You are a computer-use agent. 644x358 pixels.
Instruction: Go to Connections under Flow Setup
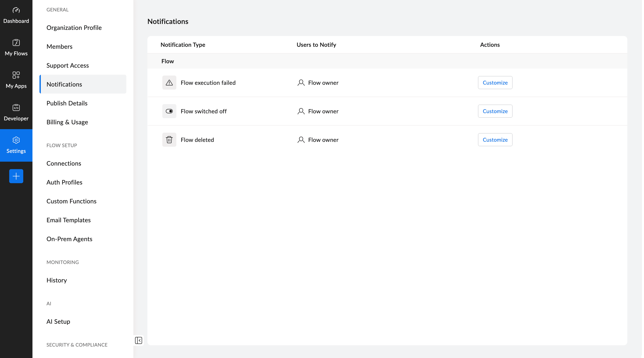[64, 163]
